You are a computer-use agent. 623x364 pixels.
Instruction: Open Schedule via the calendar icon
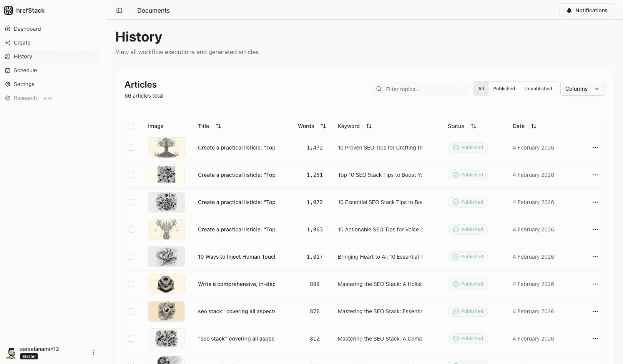[x=8, y=70]
